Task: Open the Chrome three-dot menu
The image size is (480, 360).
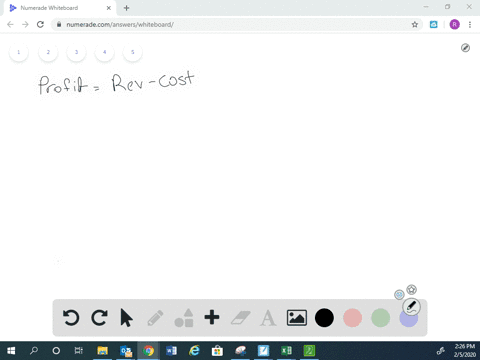Action: point(470,24)
